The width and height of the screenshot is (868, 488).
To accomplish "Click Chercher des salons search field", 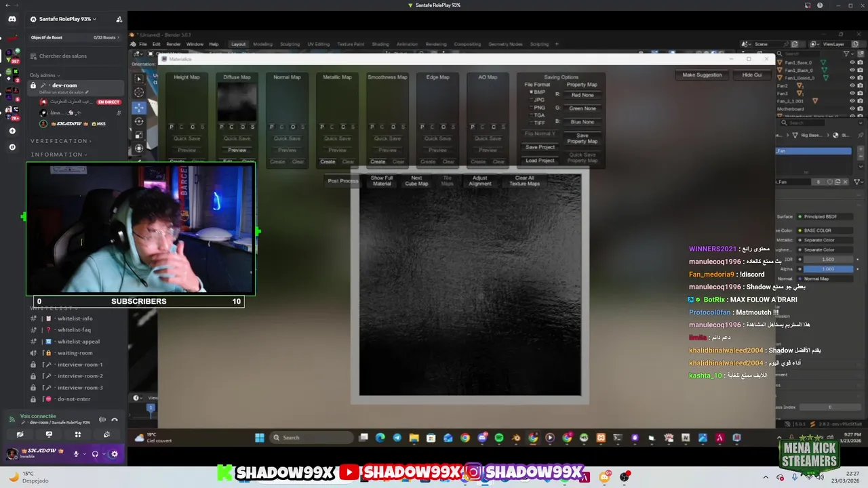I will point(77,56).
